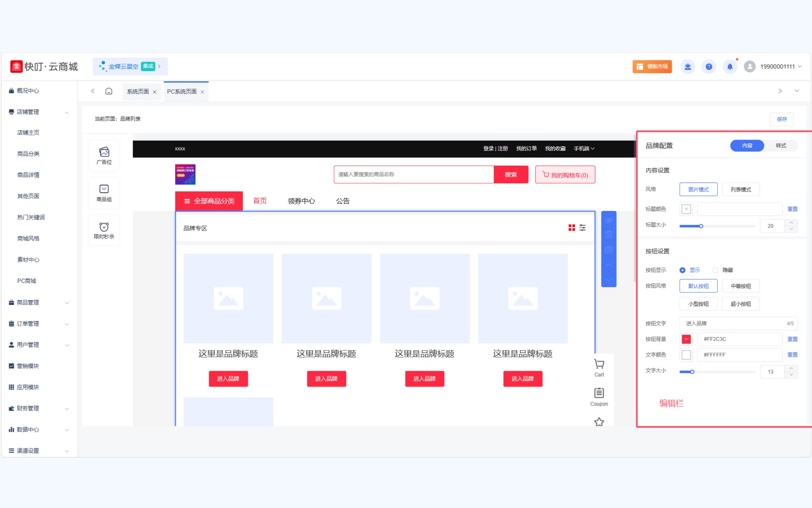Switch to the 内容 config tab
This screenshot has width=812, height=508.
tap(747, 145)
